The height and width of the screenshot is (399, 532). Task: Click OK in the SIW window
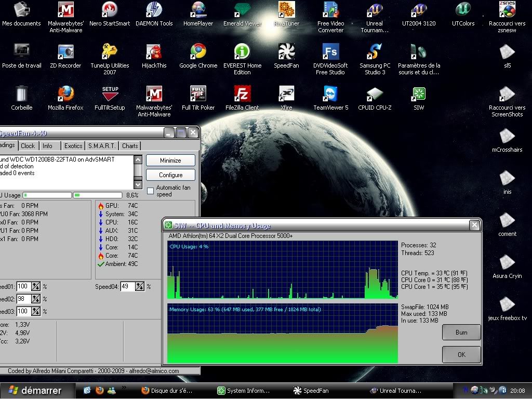tap(461, 354)
